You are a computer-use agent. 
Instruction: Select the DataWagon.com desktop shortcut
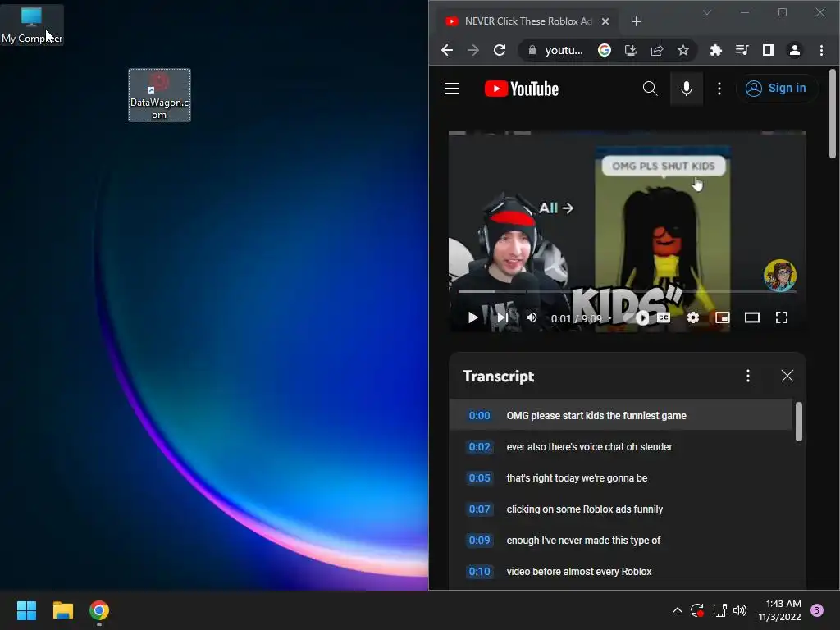159,95
